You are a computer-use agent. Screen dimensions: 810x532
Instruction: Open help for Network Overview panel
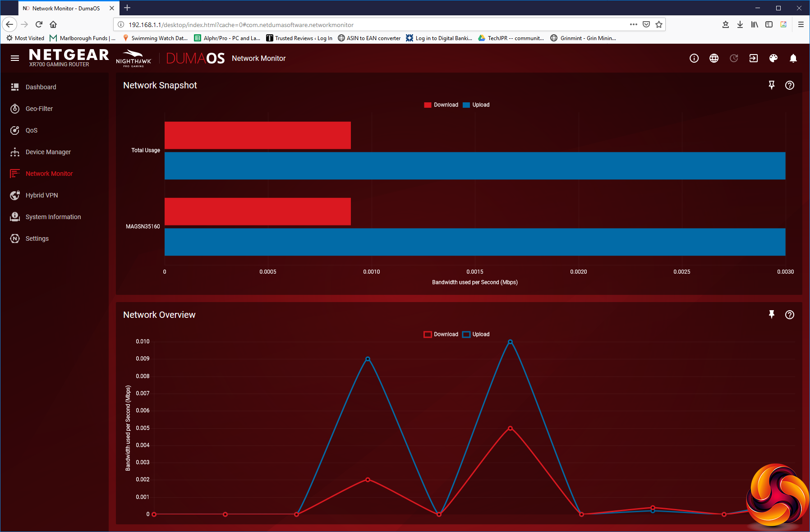coord(790,315)
